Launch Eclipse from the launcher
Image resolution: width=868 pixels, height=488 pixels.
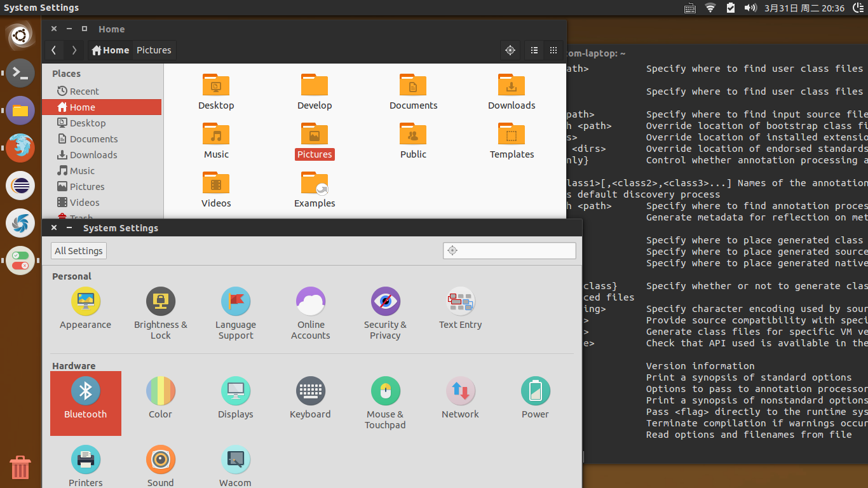tap(20, 186)
